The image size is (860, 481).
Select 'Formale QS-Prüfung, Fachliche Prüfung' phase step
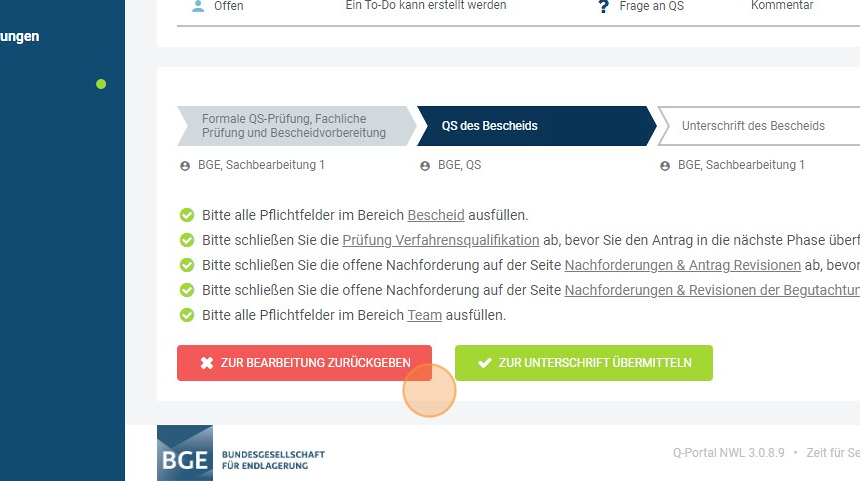(x=296, y=126)
